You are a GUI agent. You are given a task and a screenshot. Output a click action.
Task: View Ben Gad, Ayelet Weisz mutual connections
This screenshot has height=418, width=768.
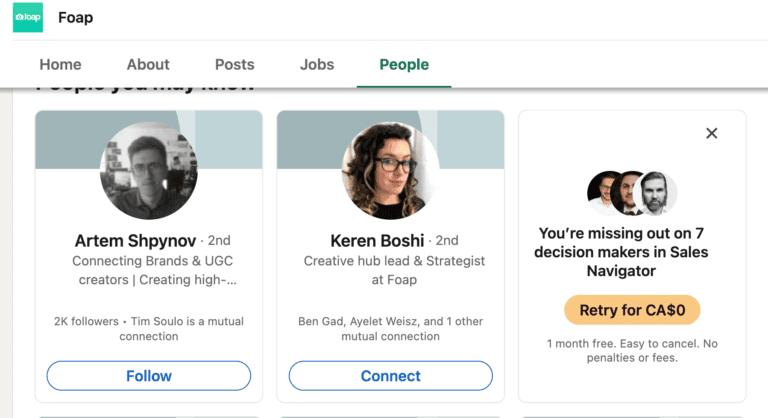(390, 329)
